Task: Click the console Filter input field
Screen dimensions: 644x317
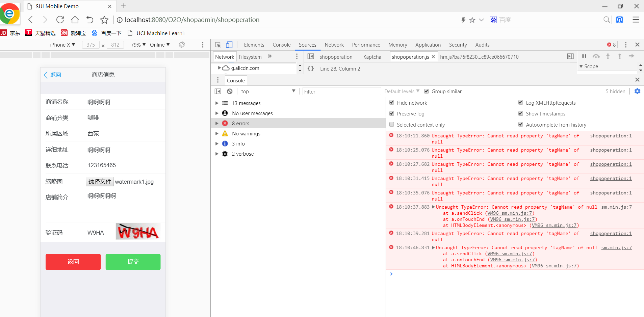Action: 341,91
